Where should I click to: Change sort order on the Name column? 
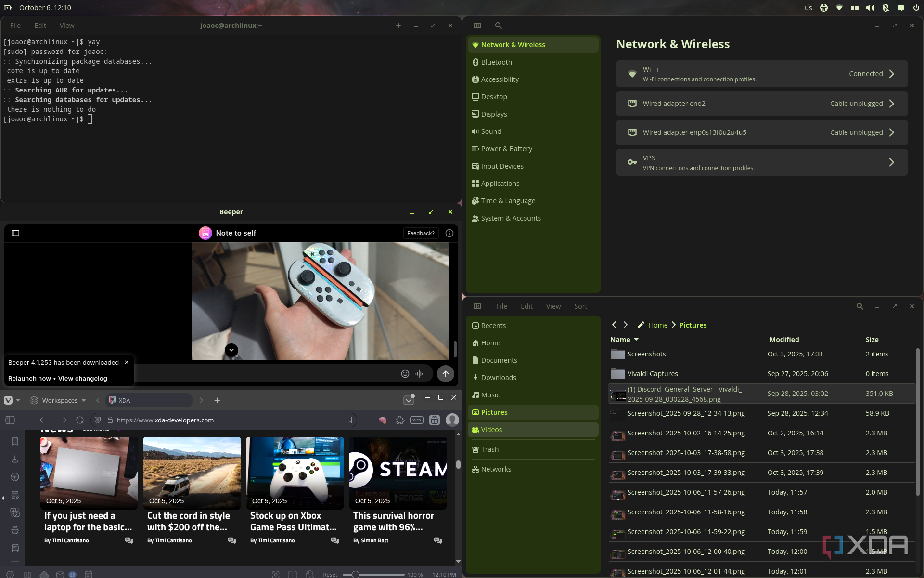point(624,340)
